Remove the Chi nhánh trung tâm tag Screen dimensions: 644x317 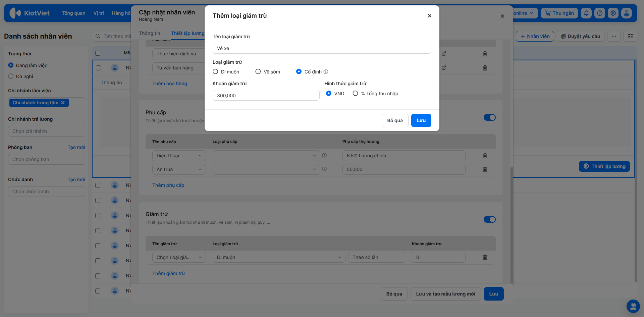pyautogui.click(x=63, y=103)
